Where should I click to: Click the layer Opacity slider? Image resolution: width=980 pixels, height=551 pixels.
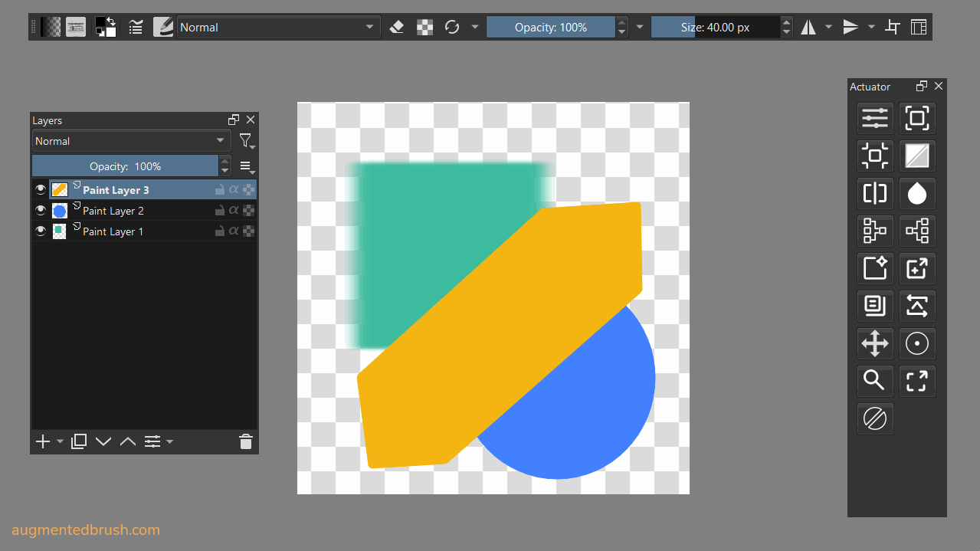tap(126, 166)
